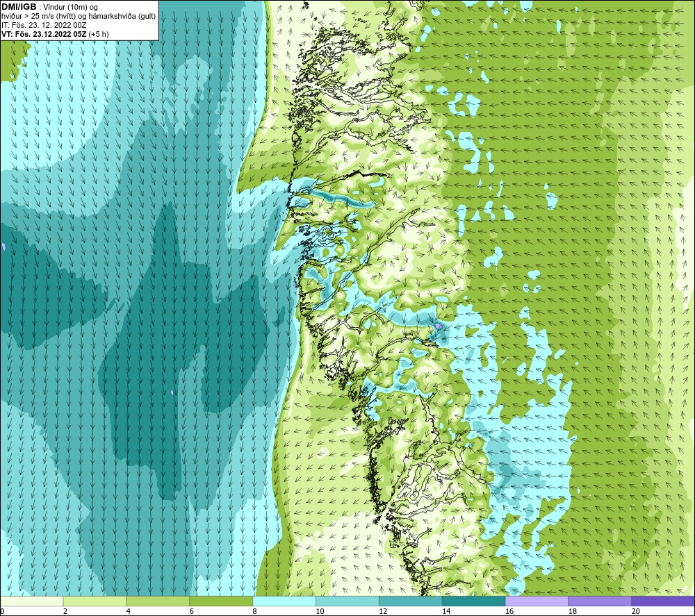
Task: Click the scale label '12'
Action: pyautogui.click(x=383, y=612)
